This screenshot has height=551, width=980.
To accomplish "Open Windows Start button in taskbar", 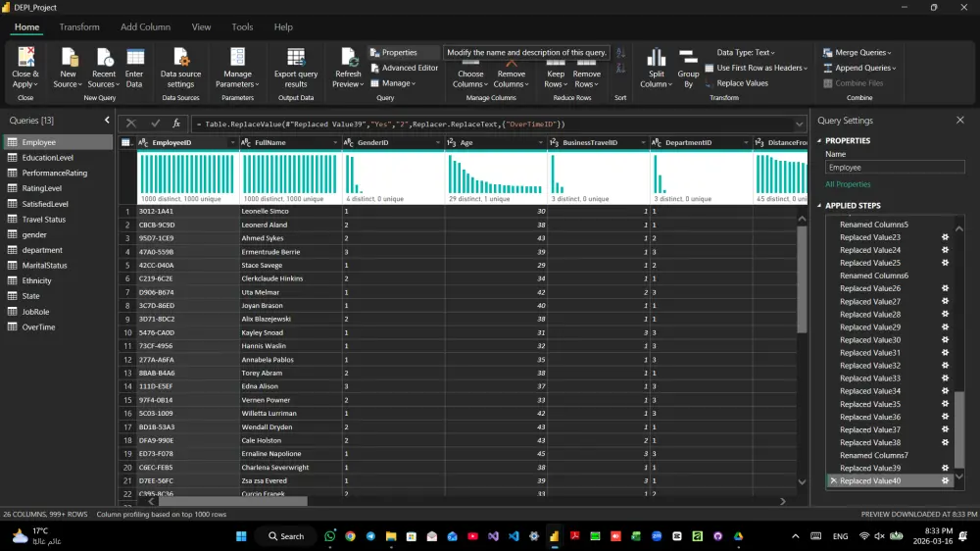I will point(241,536).
